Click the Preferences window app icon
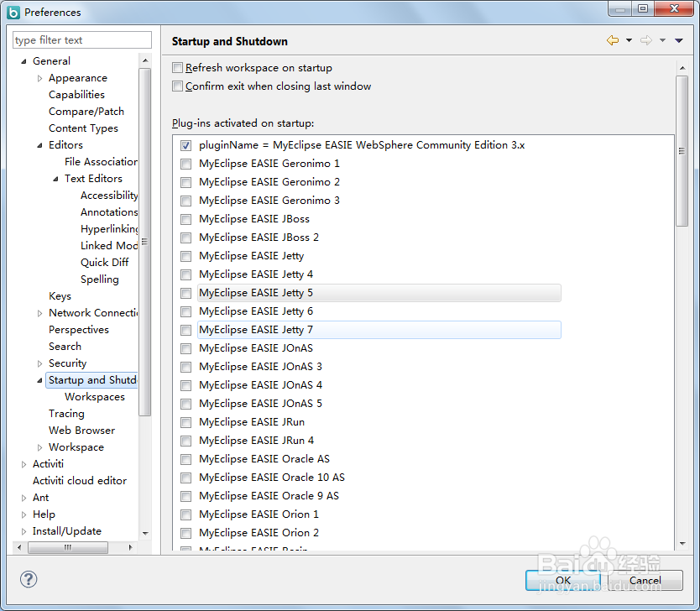Viewport: 700px width, 611px height. (13, 13)
